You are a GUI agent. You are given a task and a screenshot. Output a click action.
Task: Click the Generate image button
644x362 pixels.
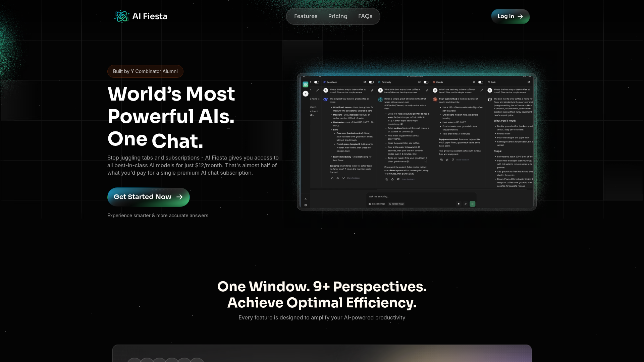coord(377,204)
